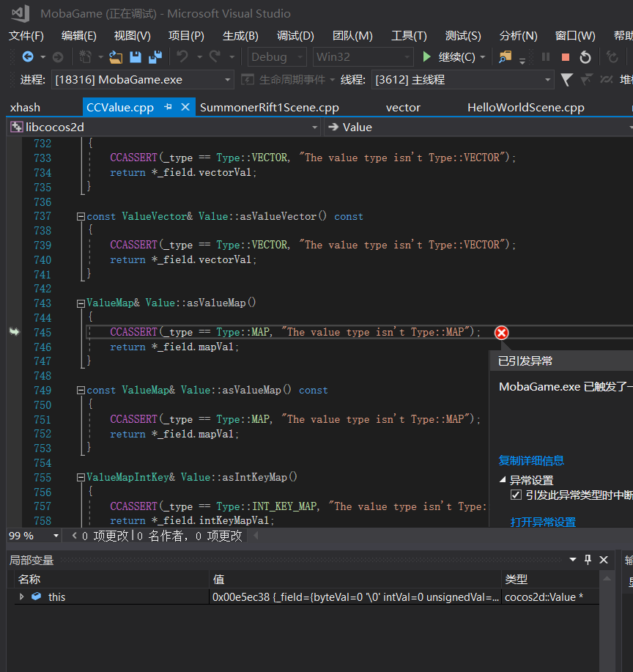
Task: Expand the 'this' variable in Locals
Action: click(22, 597)
